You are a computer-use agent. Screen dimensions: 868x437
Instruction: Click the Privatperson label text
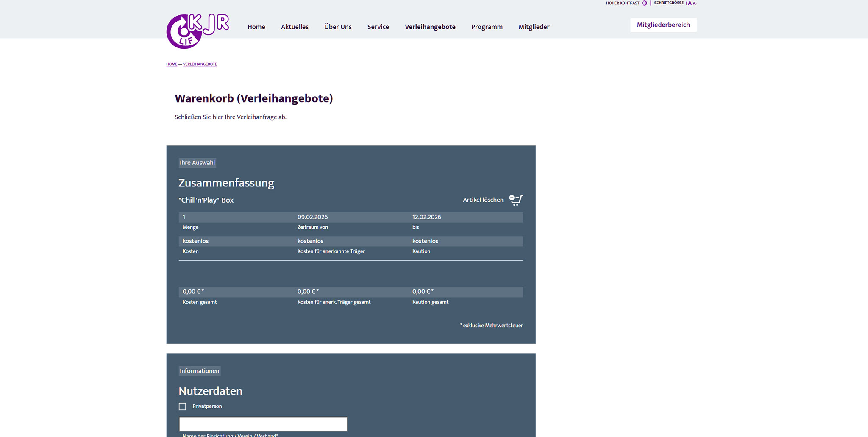[x=207, y=406]
